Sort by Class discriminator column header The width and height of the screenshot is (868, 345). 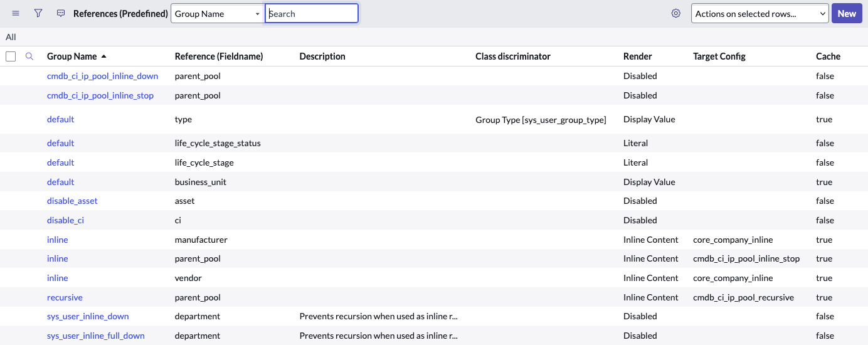click(x=513, y=56)
